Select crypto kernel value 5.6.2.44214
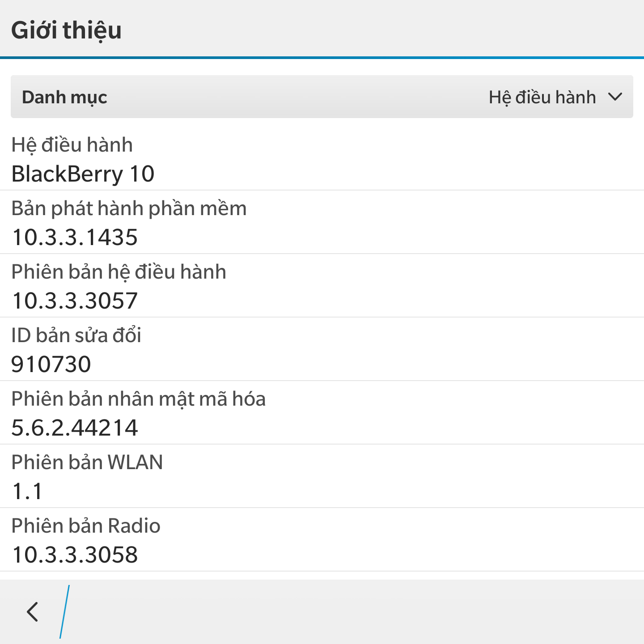The image size is (644, 644). pyautogui.click(x=75, y=428)
